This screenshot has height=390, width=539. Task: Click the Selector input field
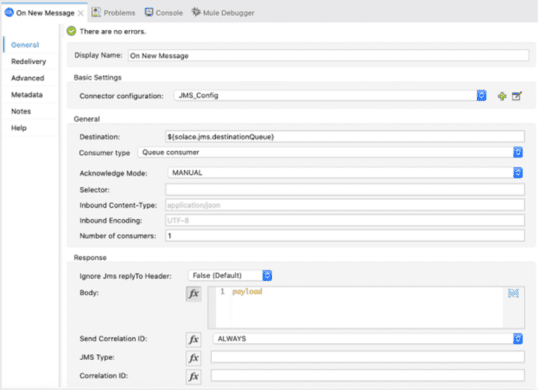(x=345, y=190)
